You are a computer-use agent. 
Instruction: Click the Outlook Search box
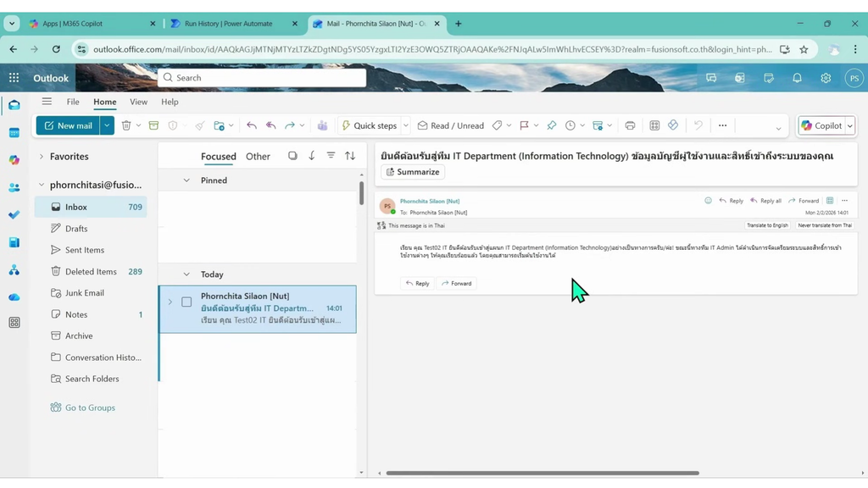[x=262, y=78]
